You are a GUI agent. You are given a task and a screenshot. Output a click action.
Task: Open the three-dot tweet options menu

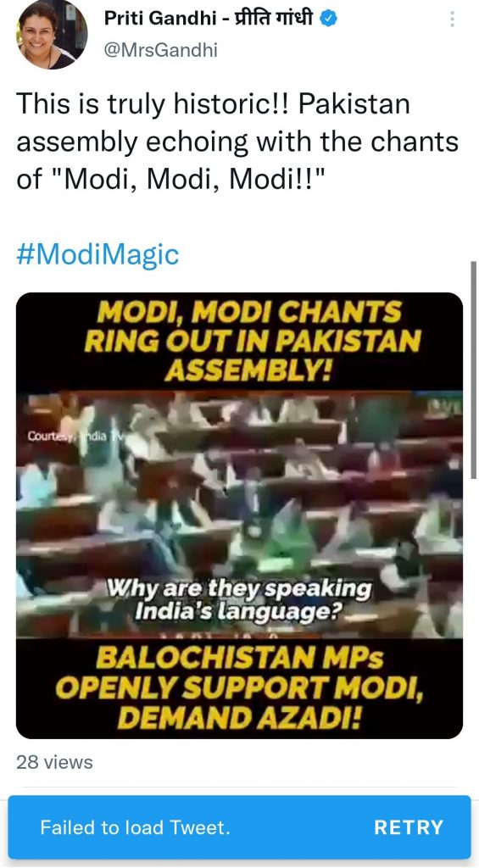click(453, 20)
